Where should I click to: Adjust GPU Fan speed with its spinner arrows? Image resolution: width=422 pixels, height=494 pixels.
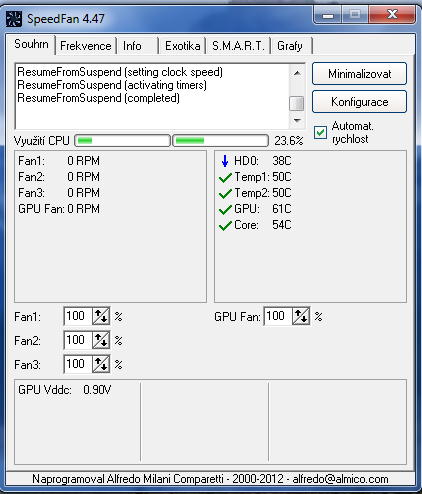[x=301, y=316]
